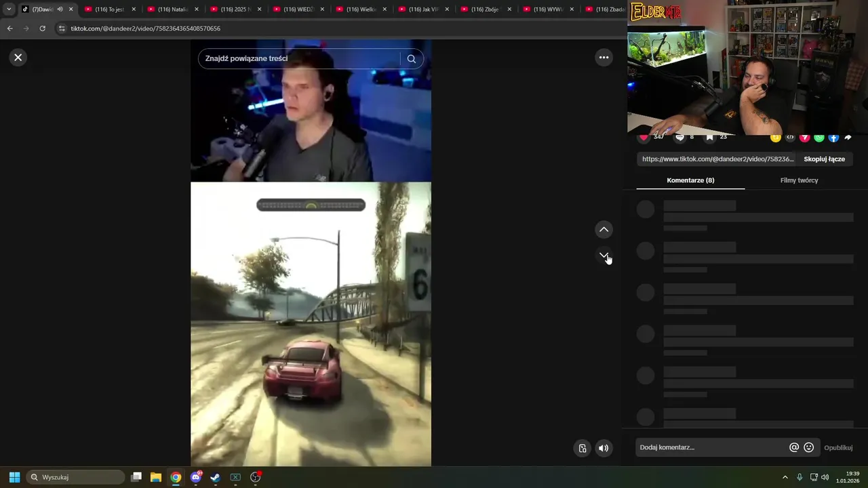
Task: Click the 'Opublikuj' post button
Action: (838, 448)
